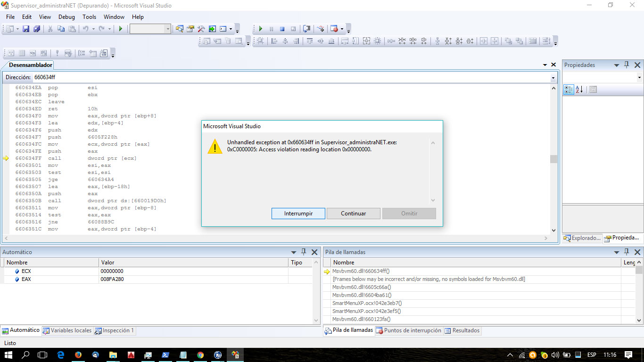Image resolution: width=644 pixels, height=362 pixels.
Task: Click the Categorized view icon in Propiedades
Action: pos(568,90)
